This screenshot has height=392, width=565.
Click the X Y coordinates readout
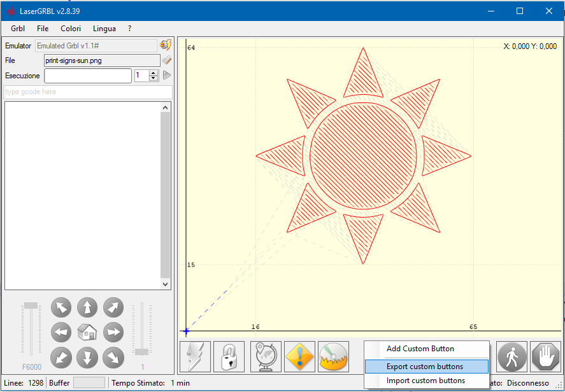530,46
